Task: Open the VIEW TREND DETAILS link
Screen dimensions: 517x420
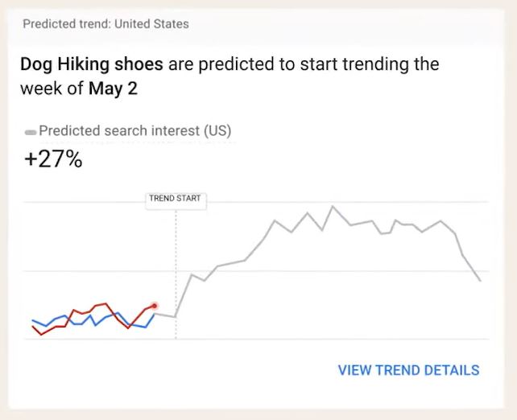Action: 408,370
